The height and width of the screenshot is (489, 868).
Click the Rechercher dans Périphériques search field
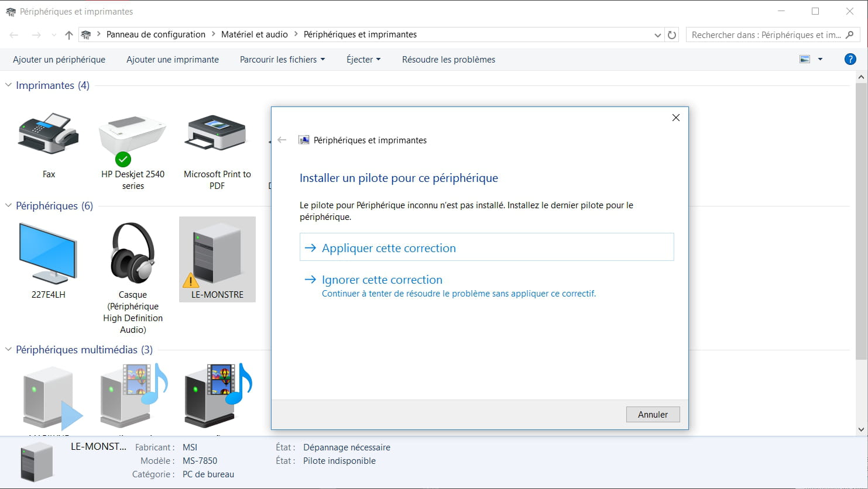766,35
